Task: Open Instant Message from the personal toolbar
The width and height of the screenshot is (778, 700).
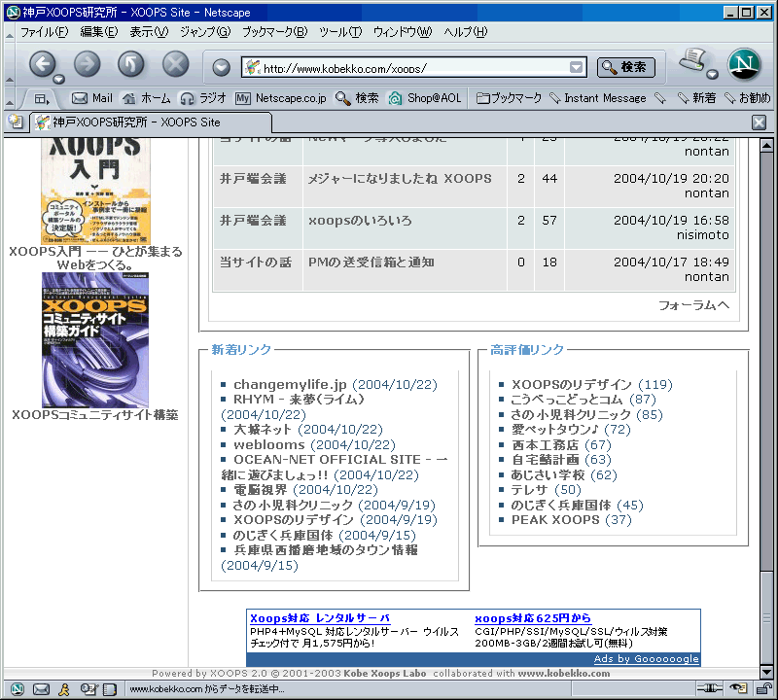Action: tap(598, 98)
